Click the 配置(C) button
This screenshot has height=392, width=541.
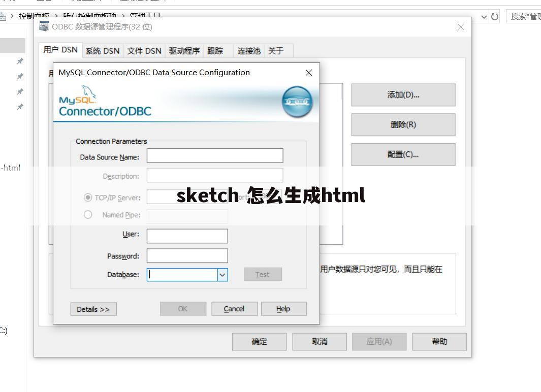402,154
